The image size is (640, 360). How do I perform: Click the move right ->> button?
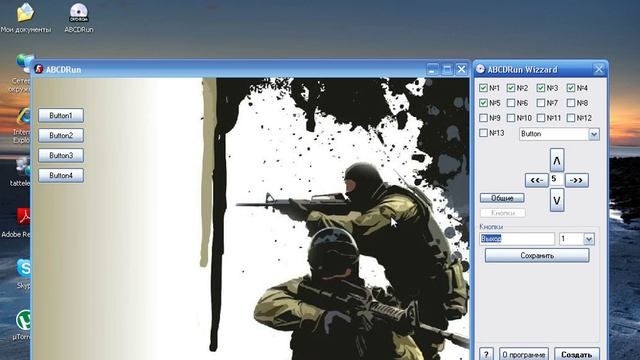(x=577, y=180)
